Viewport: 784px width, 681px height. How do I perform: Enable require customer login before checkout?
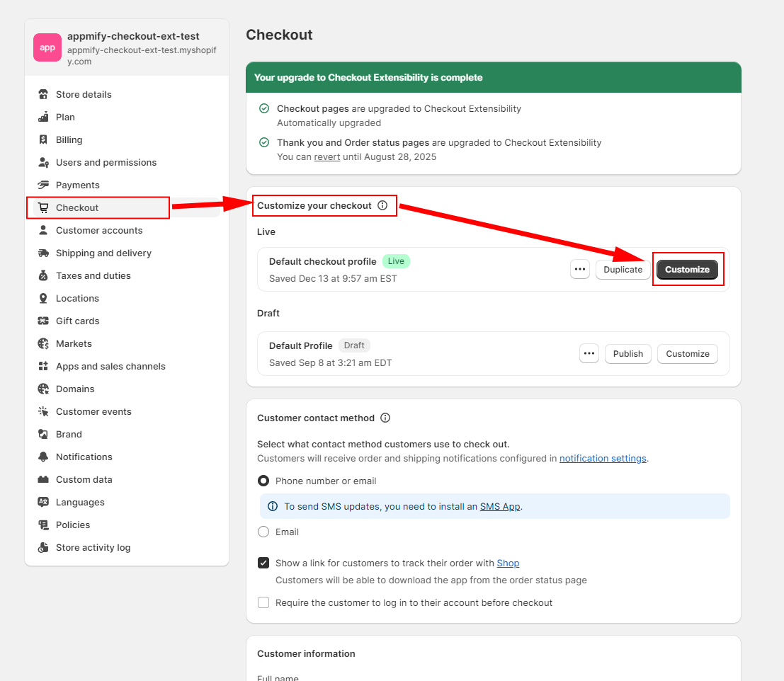coord(263,602)
